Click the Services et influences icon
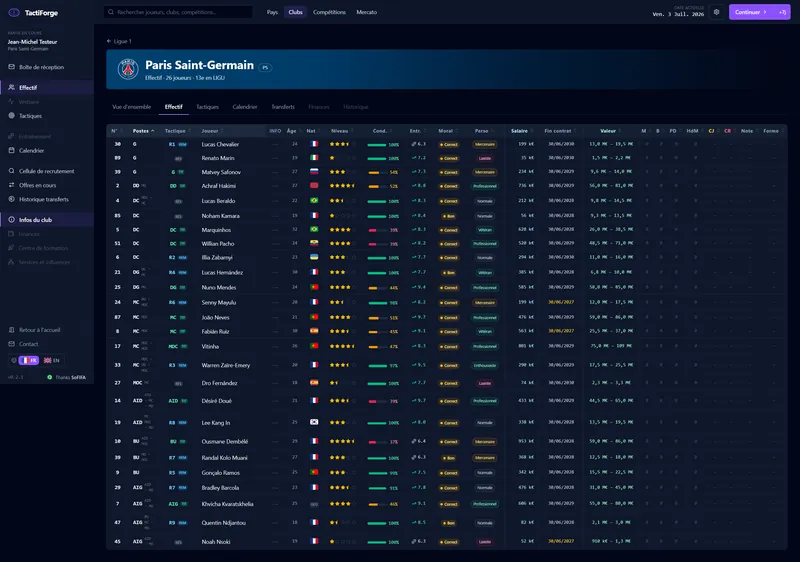 12,262
